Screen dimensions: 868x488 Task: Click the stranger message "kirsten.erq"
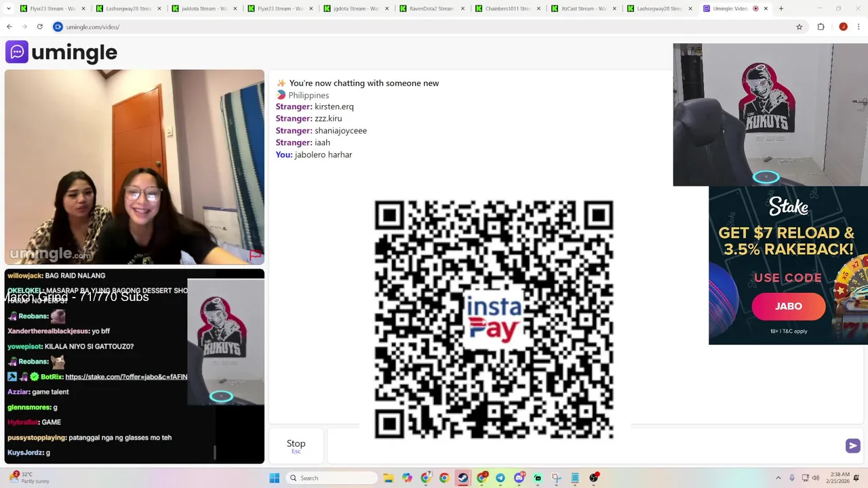pyautogui.click(x=334, y=106)
